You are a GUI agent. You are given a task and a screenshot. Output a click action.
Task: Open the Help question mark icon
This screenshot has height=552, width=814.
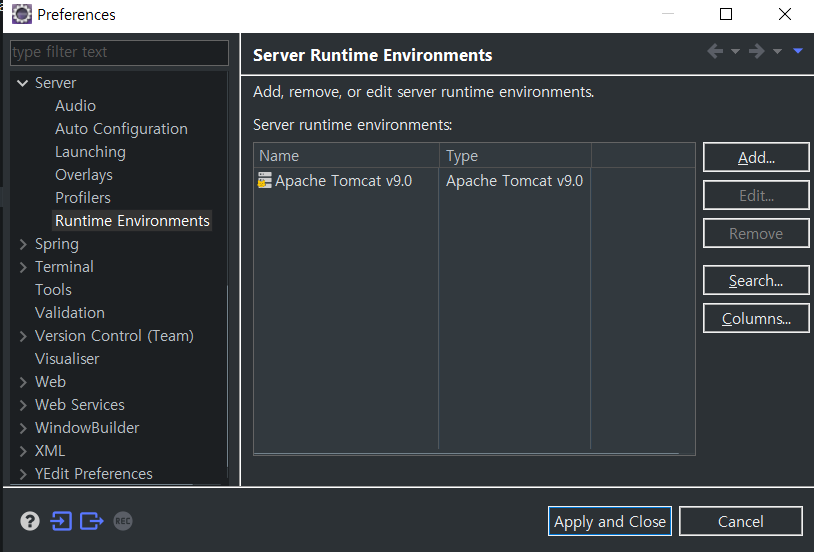pos(30,521)
